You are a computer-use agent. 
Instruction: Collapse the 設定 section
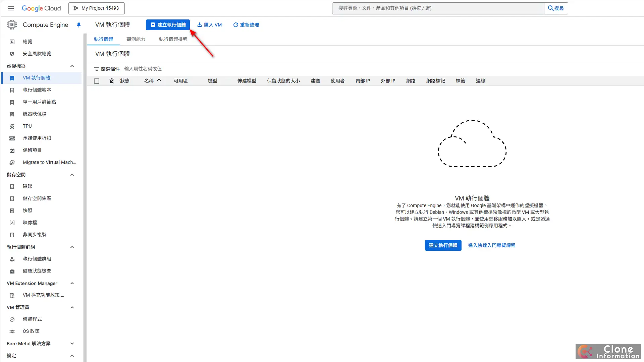coord(72,356)
